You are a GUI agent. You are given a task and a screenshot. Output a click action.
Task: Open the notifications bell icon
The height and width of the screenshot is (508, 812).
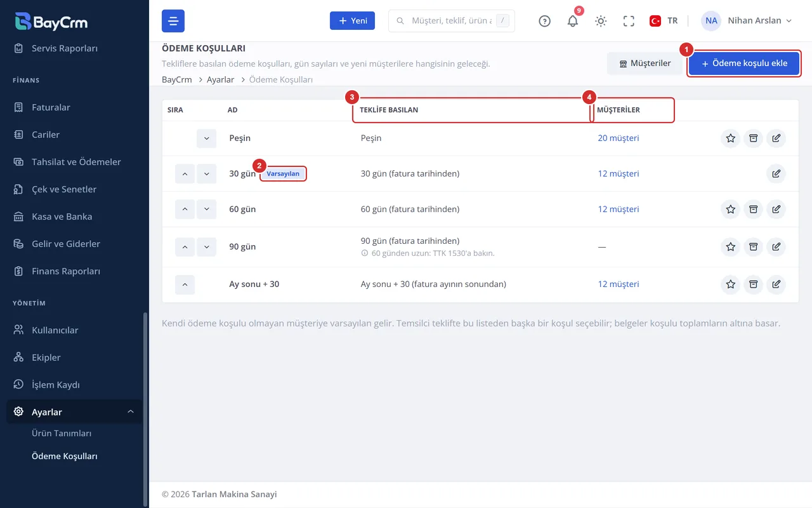(x=573, y=21)
